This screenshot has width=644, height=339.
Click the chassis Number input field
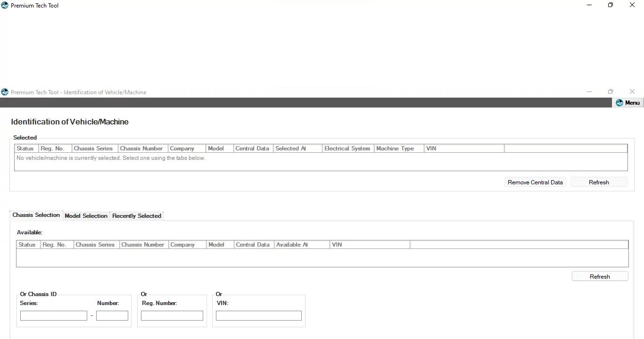(112, 315)
